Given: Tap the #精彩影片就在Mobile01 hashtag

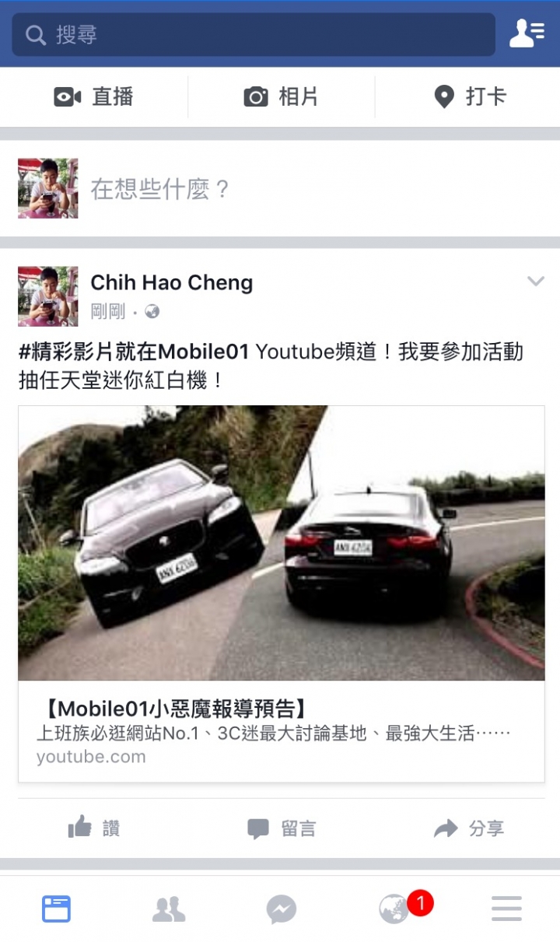Looking at the screenshot, I should [x=134, y=352].
